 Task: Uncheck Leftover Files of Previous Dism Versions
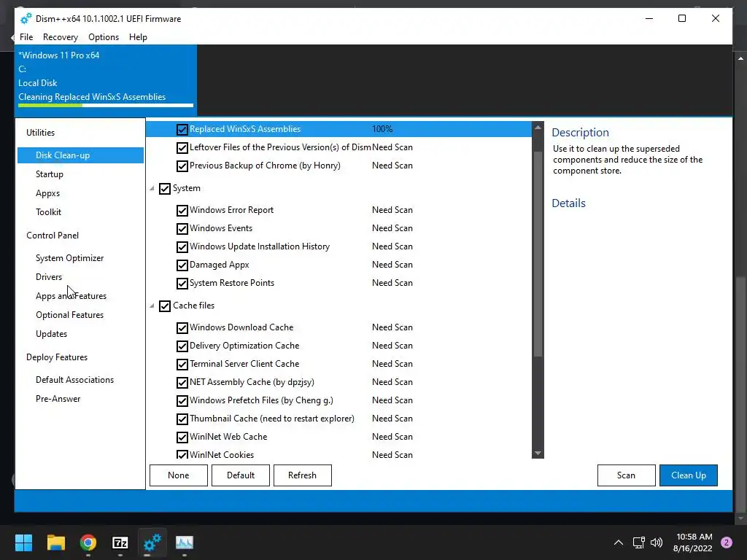(182, 148)
